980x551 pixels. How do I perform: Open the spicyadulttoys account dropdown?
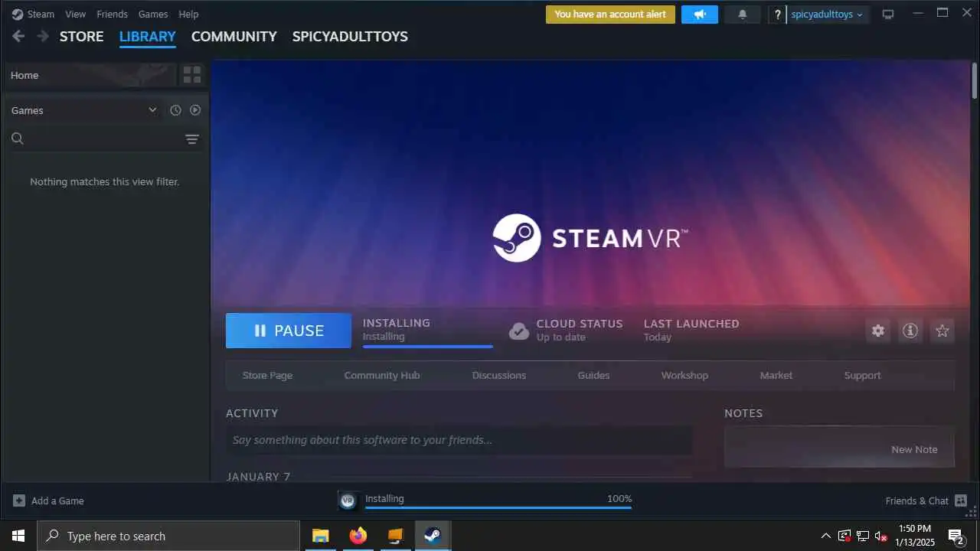pyautogui.click(x=828, y=15)
